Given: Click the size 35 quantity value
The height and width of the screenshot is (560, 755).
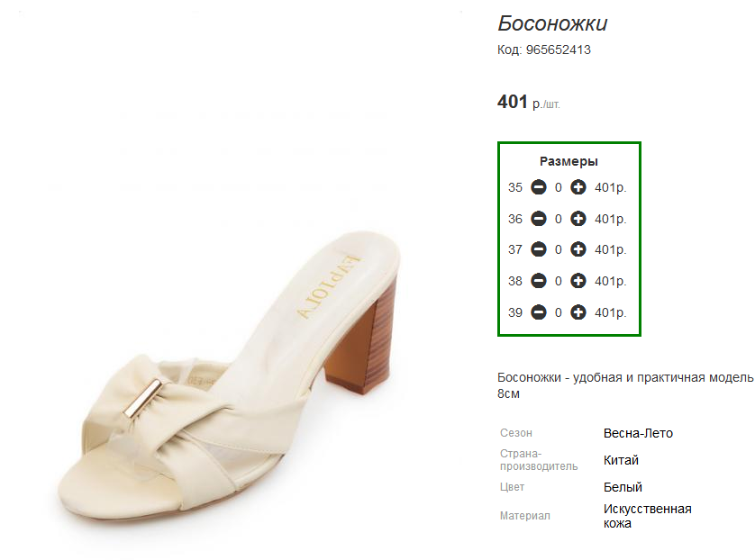Looking at the screenshot, I should pyautogui.click(x=558, y=188).
